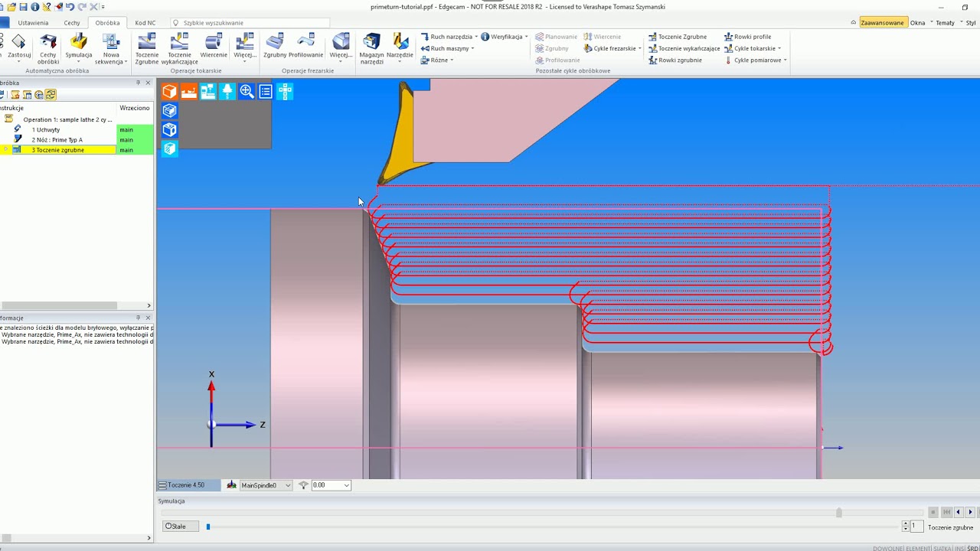Viewport: 980px width, 551px height.
Task: Click the tool holder display icon
Action: click(x=227, y=92)
